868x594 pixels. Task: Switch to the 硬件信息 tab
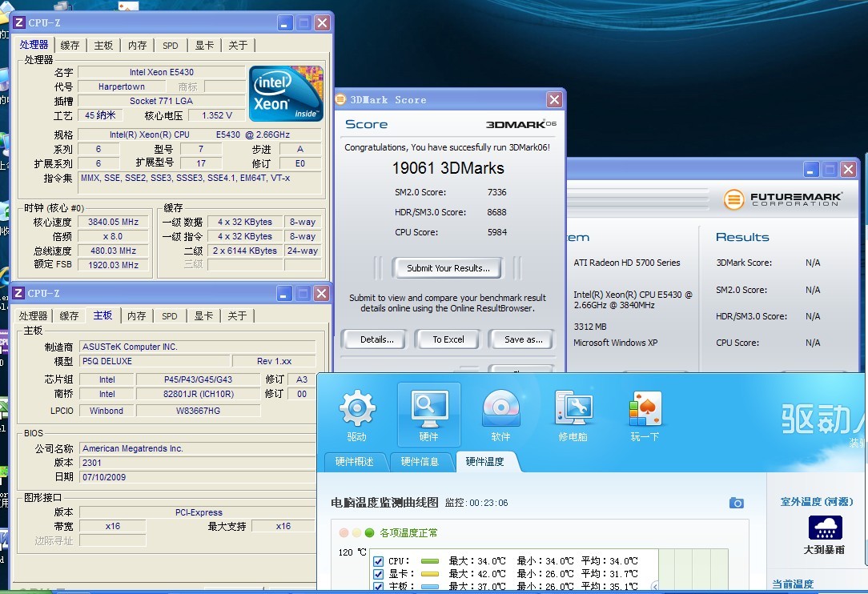[x=420, y=462]
